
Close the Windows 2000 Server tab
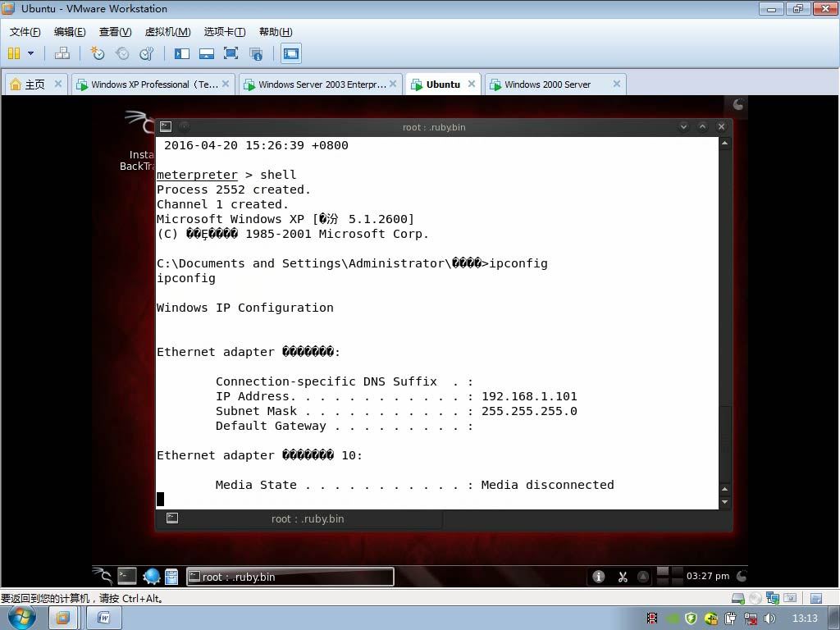tap(617, 84)
